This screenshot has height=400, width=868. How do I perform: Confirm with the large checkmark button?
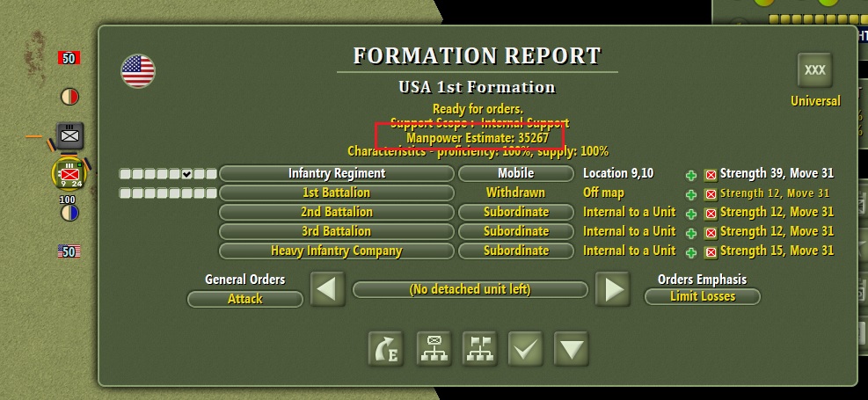tap(525, 348)
